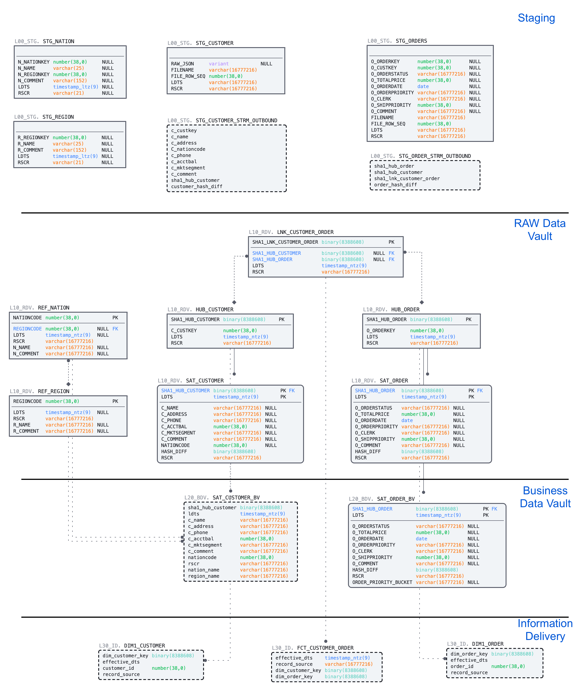
Task: Click the STG_CUSTOMER table header
Action: tap(214, 43)
